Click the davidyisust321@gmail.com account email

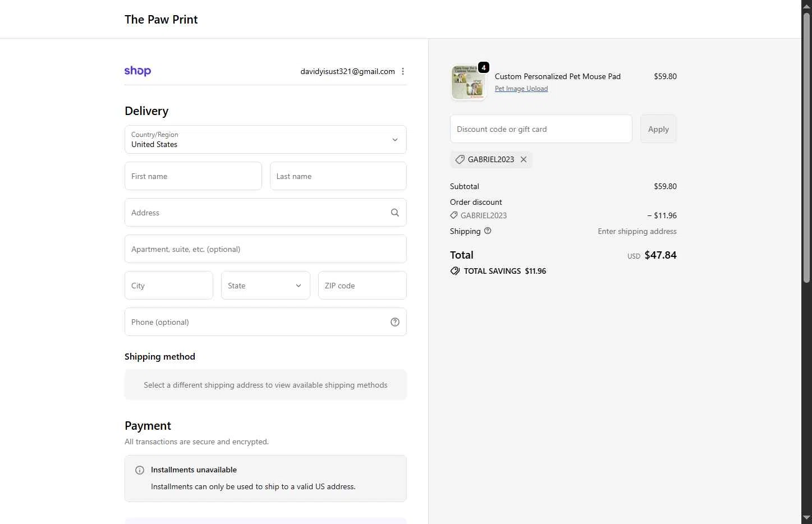tap(347, 71)
